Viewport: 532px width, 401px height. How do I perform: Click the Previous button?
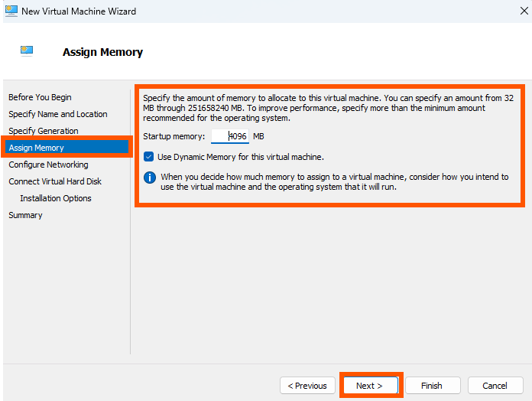(307, 386)
